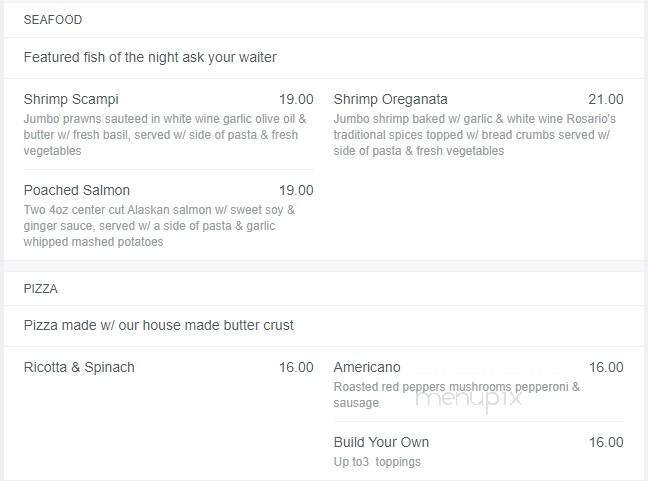This screenshot has height=481, width=648.
Task: Click the Poached Salmon 19.00 price
Action: [x=296, y=190]
